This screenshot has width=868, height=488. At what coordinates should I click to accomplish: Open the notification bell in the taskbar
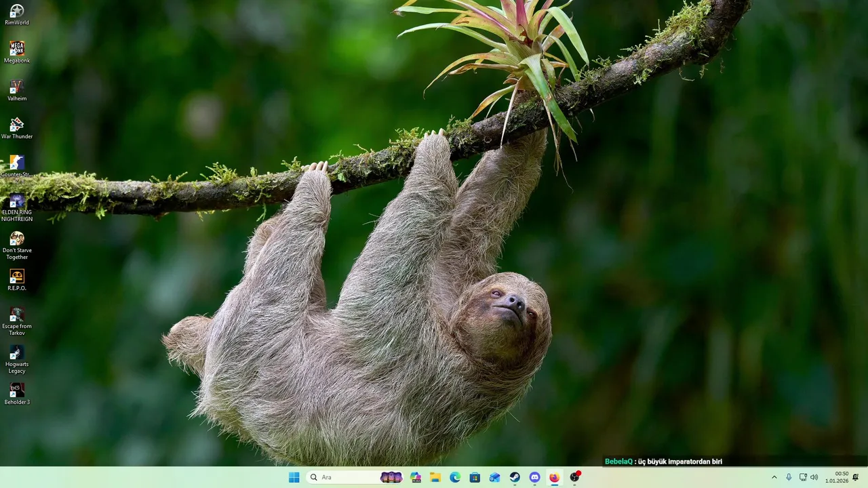[855, 477]
